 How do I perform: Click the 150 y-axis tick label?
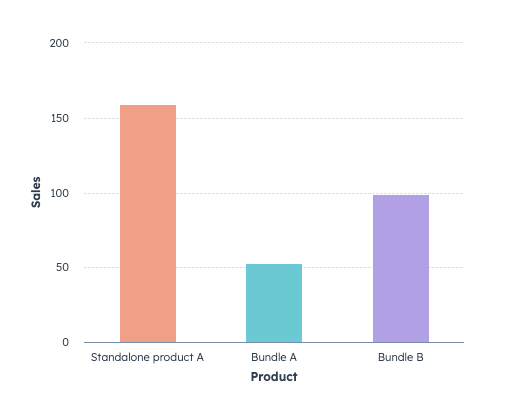point(60,118)
